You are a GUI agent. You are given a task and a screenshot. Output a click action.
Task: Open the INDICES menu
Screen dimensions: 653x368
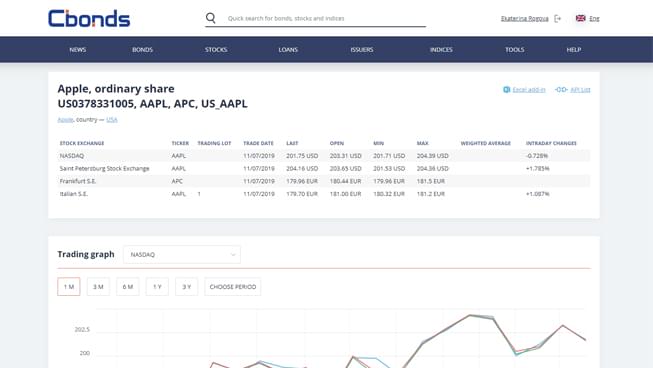click(441, 50)
